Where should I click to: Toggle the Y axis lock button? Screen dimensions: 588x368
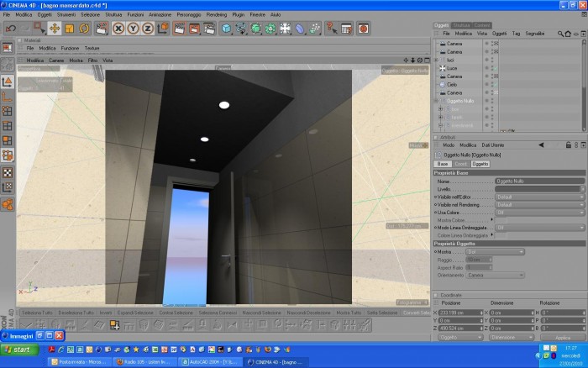pyautogui.click(x=133, y=29)
